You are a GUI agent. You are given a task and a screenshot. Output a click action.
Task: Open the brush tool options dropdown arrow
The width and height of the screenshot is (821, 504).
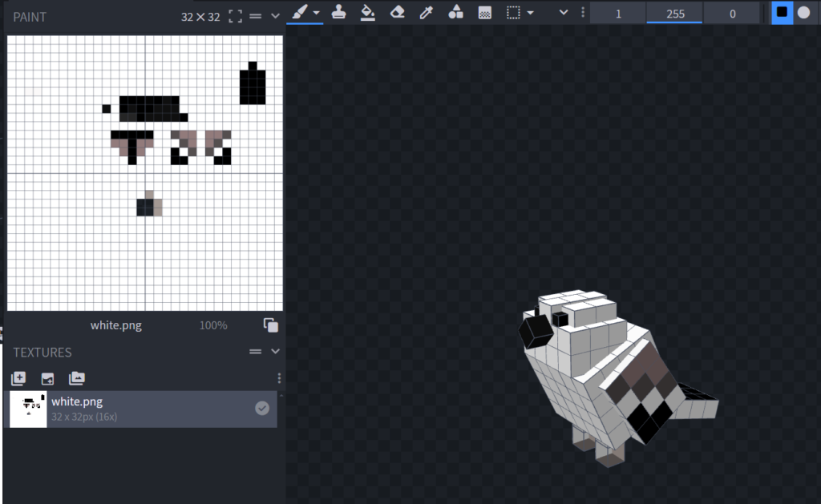[317, 13]
